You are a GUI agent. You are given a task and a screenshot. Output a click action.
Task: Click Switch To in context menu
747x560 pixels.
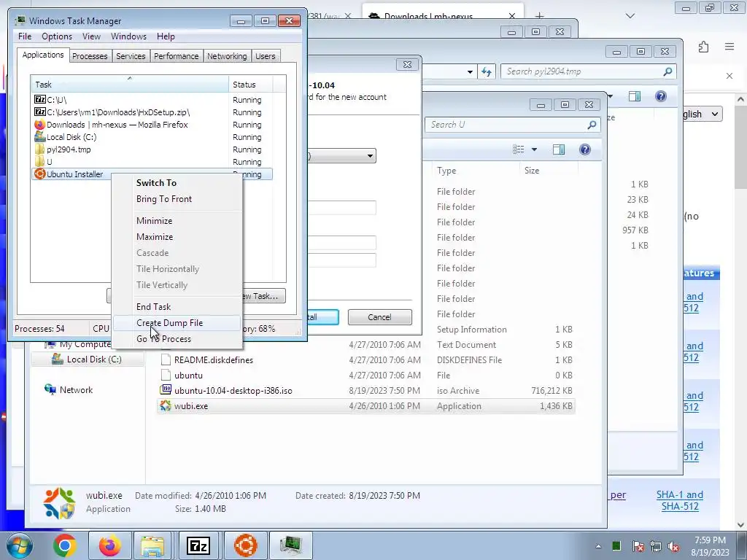pyautogui.click(x=156, y=183)
